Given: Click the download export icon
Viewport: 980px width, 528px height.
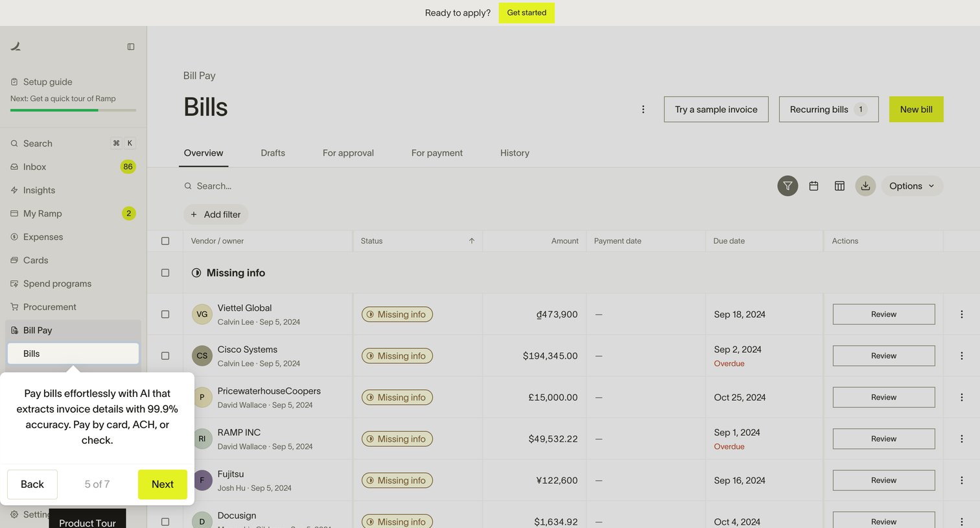Looking at the screenshot, I should pyautogui.click(x=865, y=186).
